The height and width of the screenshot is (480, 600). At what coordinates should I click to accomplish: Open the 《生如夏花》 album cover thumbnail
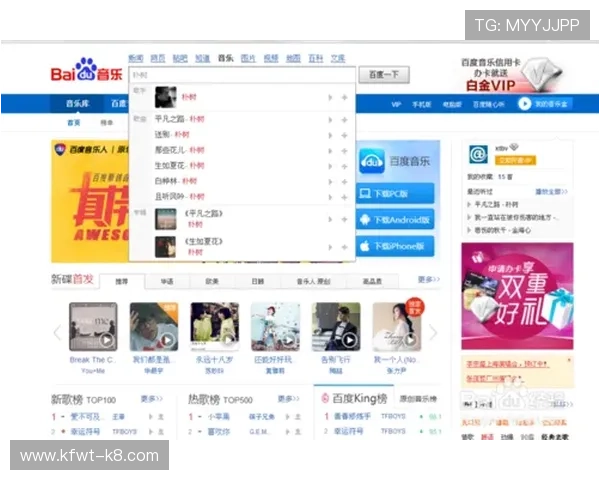pyautogui.click(x=166, y=247)
